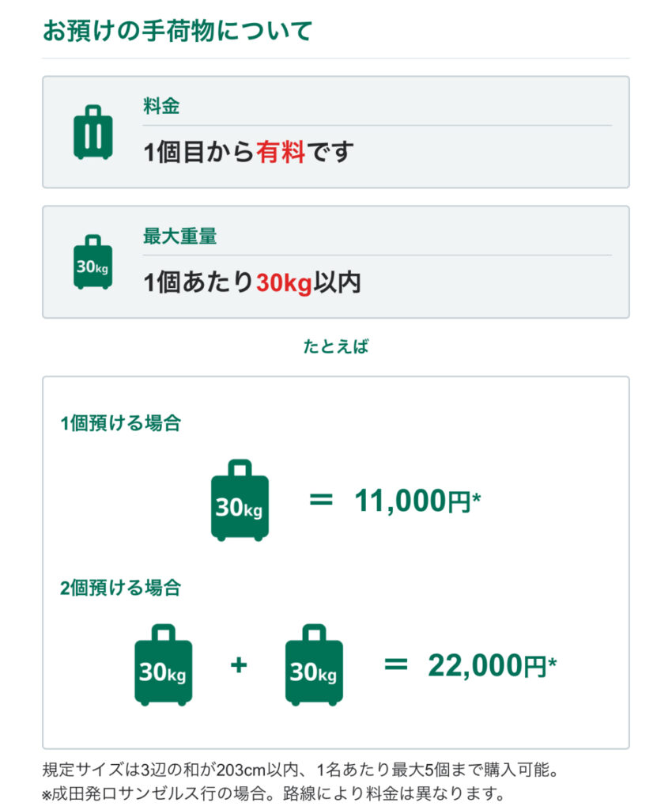The height and width of the screenshot is (810, 672).
Task: Click the 成田発ロサンゼルス行 footnote
Action: click(x=274, y=793)
